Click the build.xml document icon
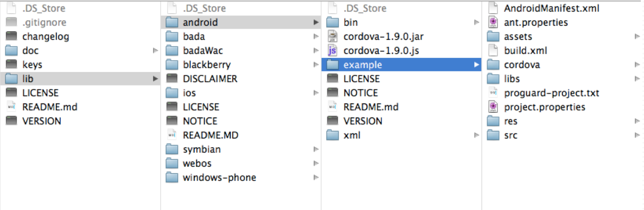Screen dimensions: 644x210 (493, 51)
